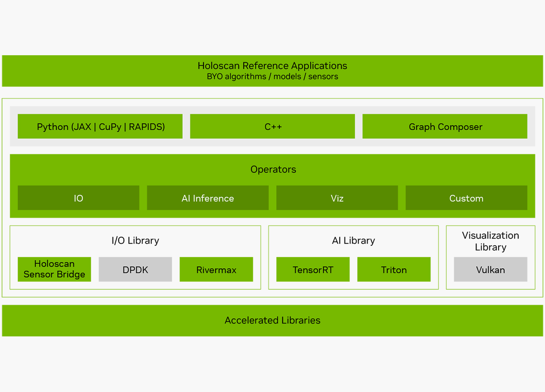545x392 pixels.
Task: Select the IO operator box
Action: click(78, 198)
